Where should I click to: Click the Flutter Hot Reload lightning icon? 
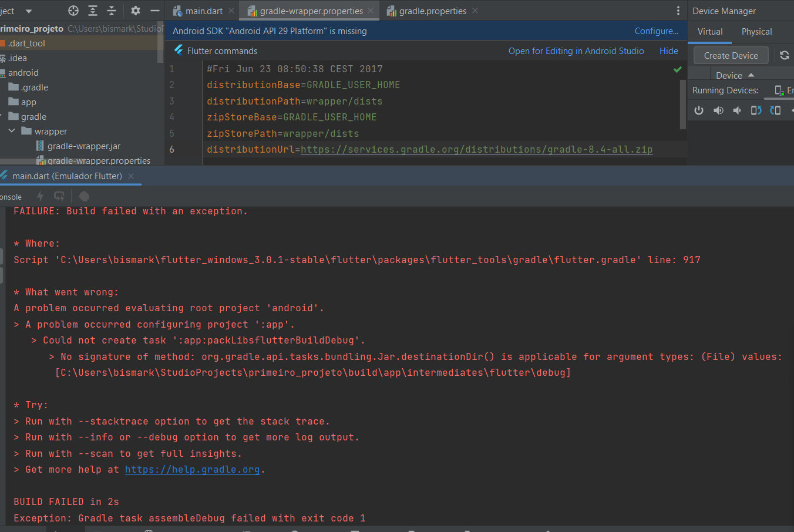click(x=40, y=196)
